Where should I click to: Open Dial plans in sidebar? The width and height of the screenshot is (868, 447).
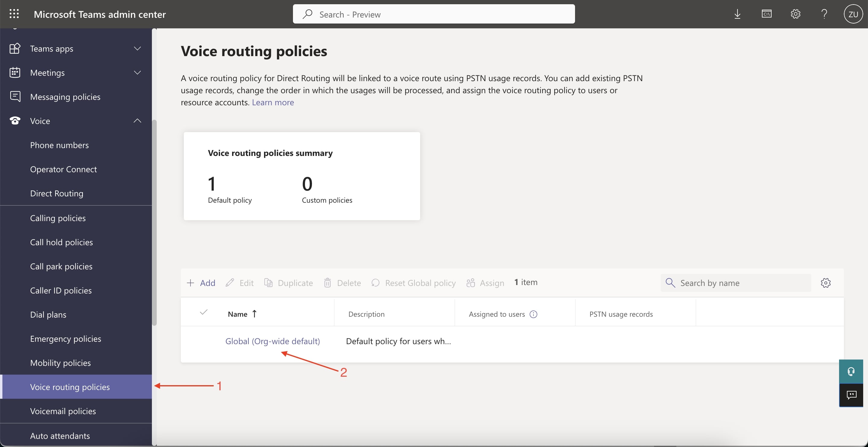[x=48, y=315]
